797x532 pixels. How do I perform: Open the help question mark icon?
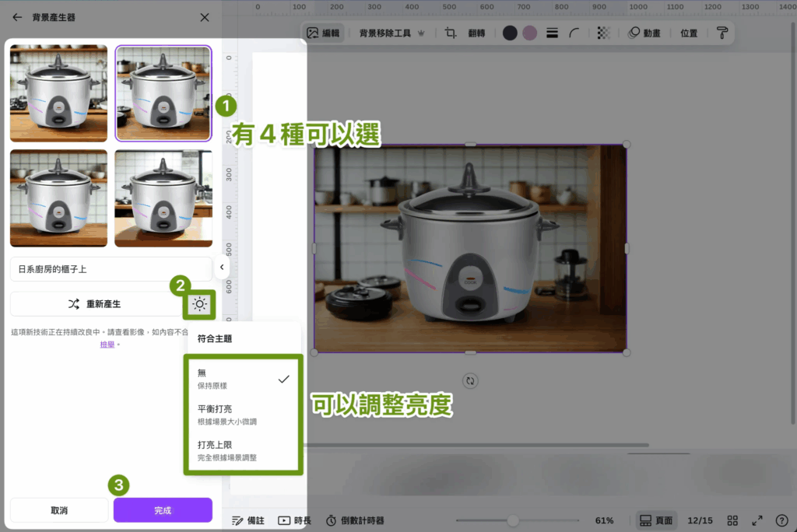coord(781,520)
